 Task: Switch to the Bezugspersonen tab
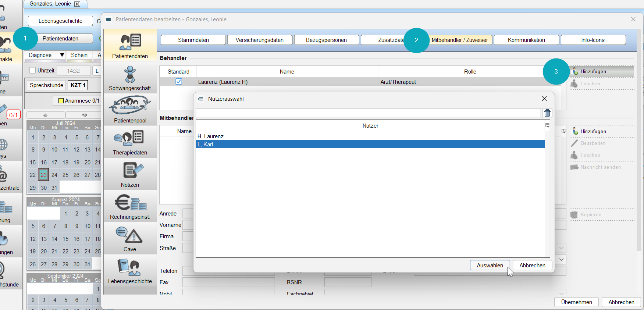pyautogui.click(x=326, y=40)
